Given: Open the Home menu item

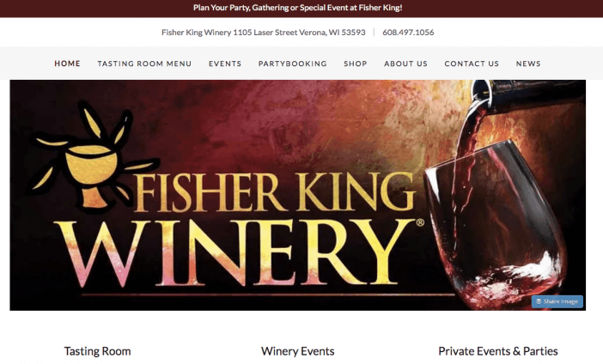Looking at the screenshot, I should [x=67, y=64].
